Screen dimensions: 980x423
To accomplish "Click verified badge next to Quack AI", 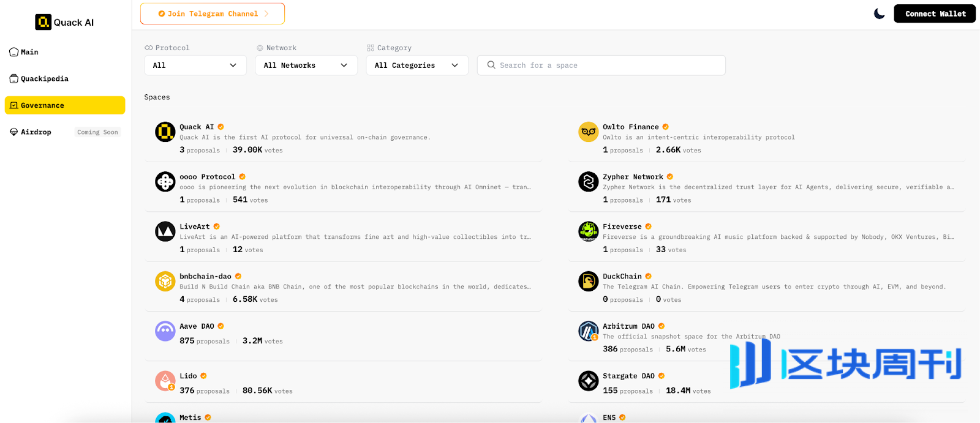I will point(221,127).
